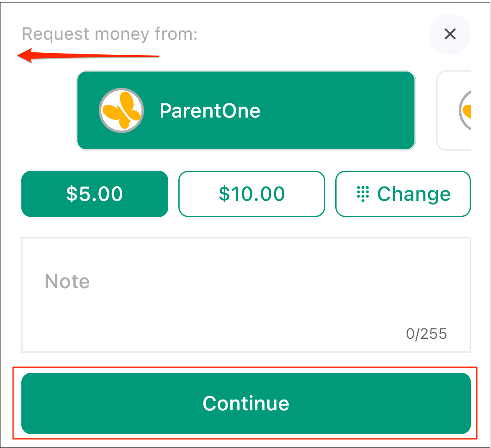Click the 'Request money from:' heading
Screen dimensions: 491x448
click(x=110, y=34)
